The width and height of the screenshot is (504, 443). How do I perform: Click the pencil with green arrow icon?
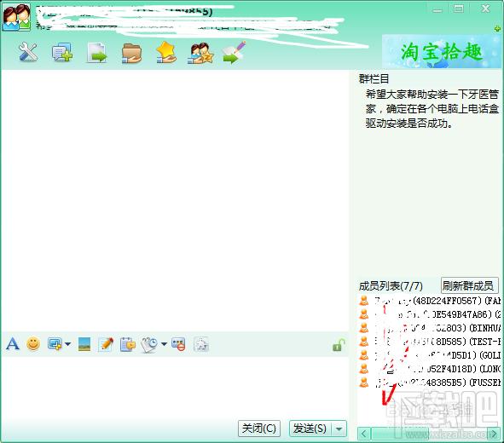click(x=235, y=52)
